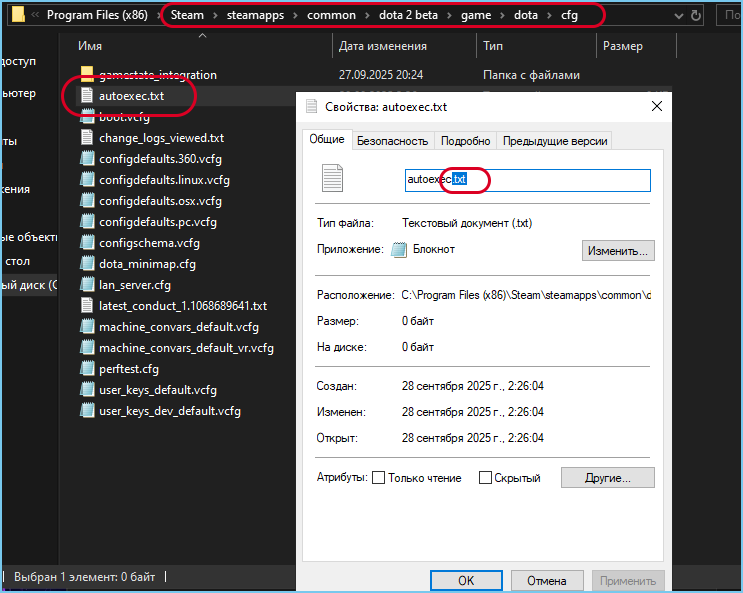Click the Notepad icon next to Блокнот
This screenshot has height=593, width=743.
pyautogui.click(x=399, y=249)
